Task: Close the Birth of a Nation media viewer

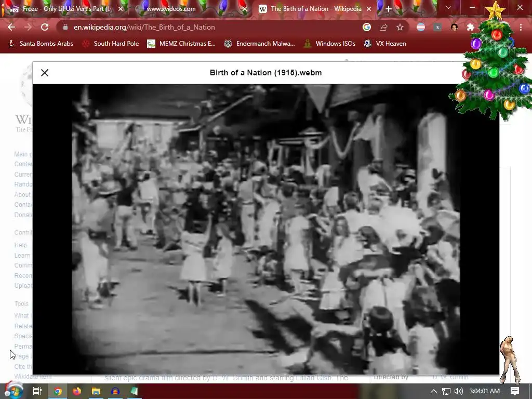Action: [x=45, y=73]
